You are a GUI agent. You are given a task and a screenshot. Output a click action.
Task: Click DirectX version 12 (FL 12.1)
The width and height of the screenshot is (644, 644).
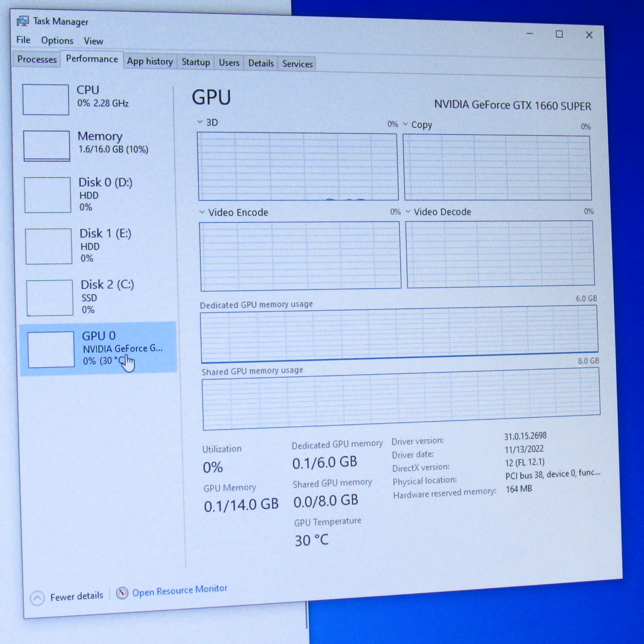[525, 462]
